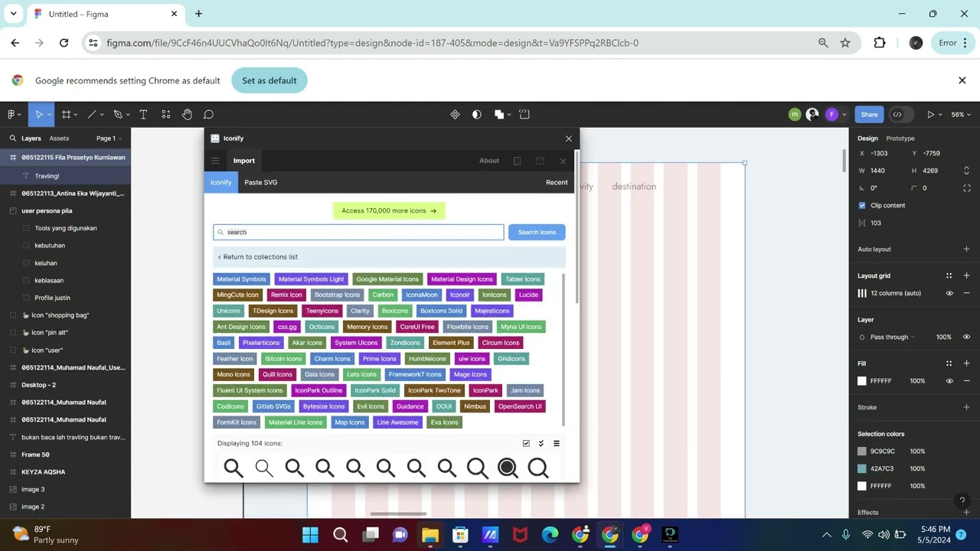The width and height of the screenshot is (980, 551).
Task: Click the crop frame toolbar icon
Action: pyautogui.click(x=524, y=114)
